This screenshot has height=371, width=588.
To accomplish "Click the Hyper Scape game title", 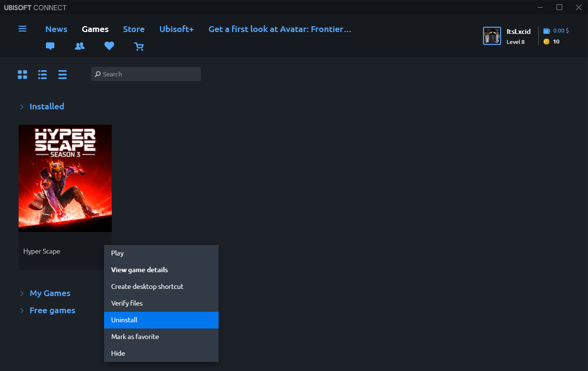I will pos(42,251).
